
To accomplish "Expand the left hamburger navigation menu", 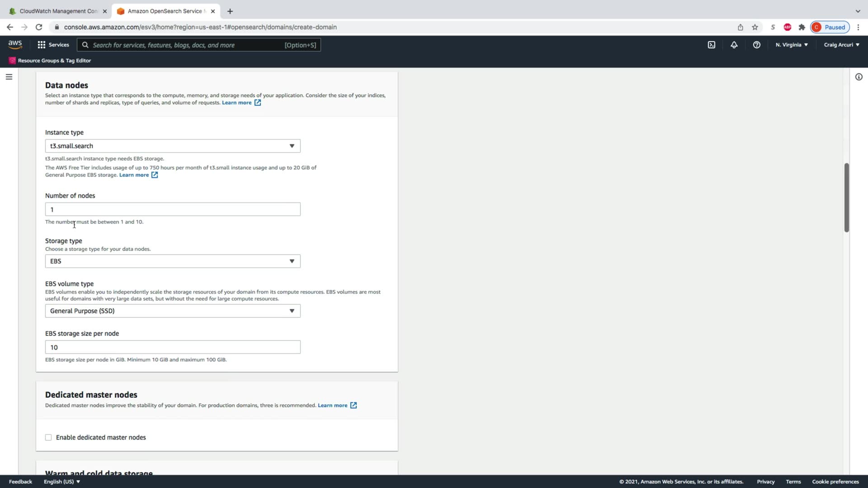I will (9, 77).
